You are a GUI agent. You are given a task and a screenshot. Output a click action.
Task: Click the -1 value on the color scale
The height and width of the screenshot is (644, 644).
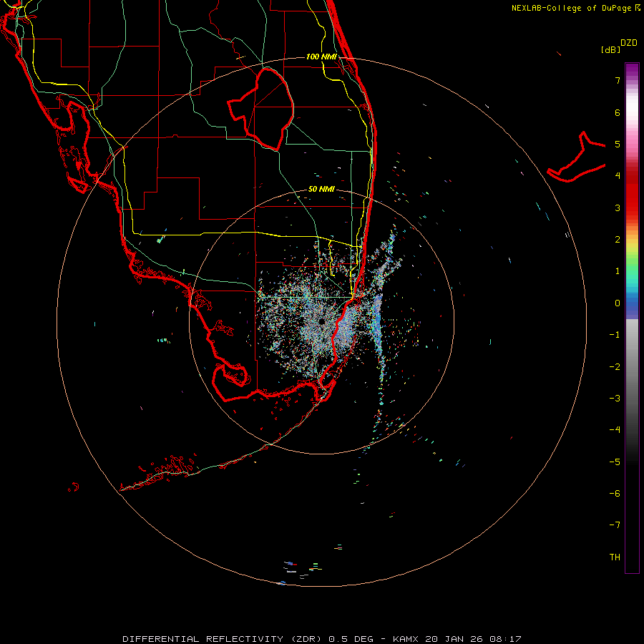[615, 335]
